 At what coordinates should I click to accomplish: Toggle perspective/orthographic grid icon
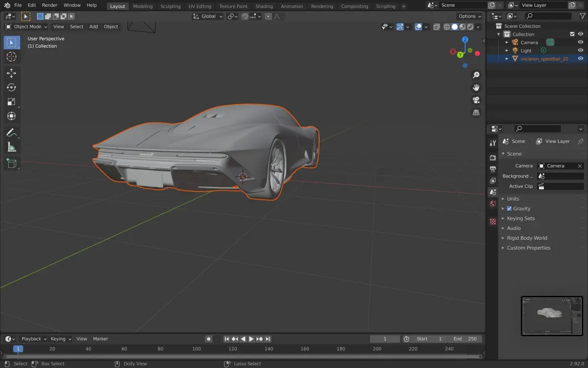click(476, 112)
